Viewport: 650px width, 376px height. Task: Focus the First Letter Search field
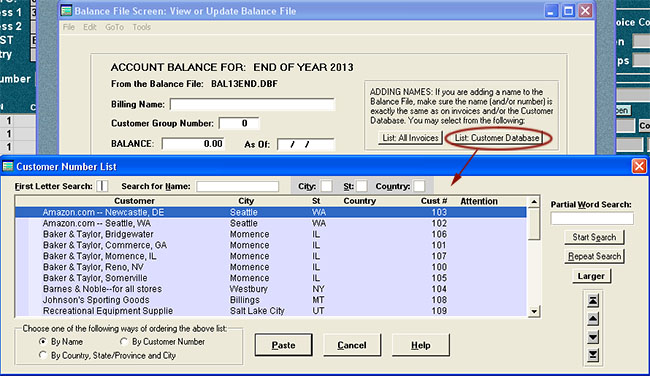[102, 186]
